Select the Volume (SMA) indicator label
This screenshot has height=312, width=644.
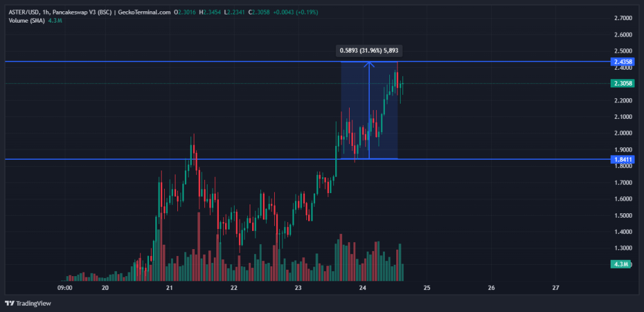point(28,20)
